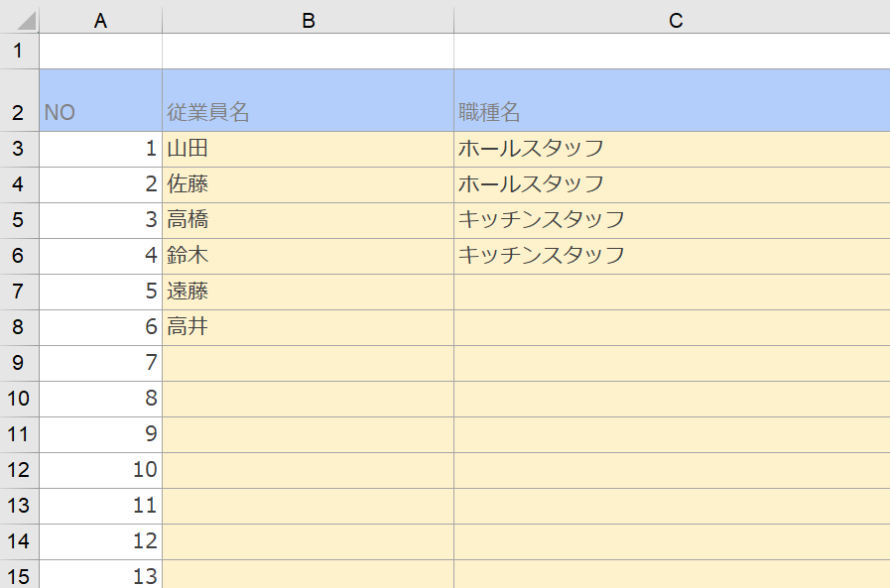Image resolution: width=890 pixels, height=588 pixels.
Task: Select the cell containing 高橋
Action: (x=309, y=220)
